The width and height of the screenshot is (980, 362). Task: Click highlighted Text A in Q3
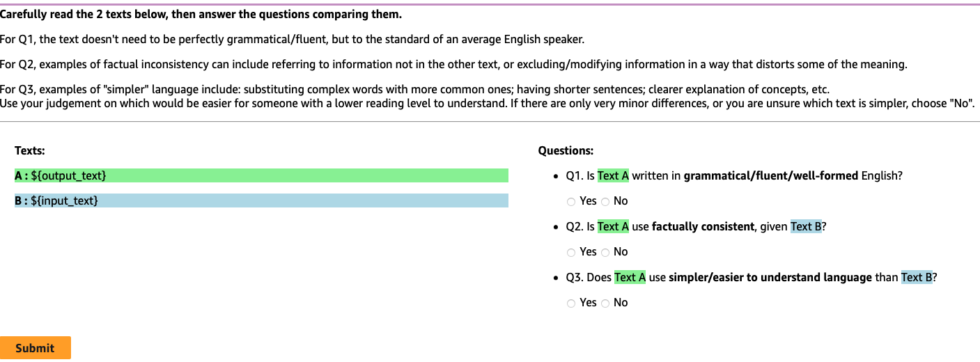pyautogui.click(x=630, y=278)
